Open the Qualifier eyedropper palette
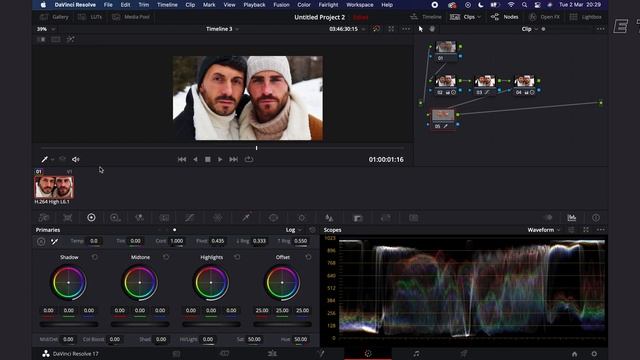This screenshot has width=640, height=360. [x=246, y=218]
